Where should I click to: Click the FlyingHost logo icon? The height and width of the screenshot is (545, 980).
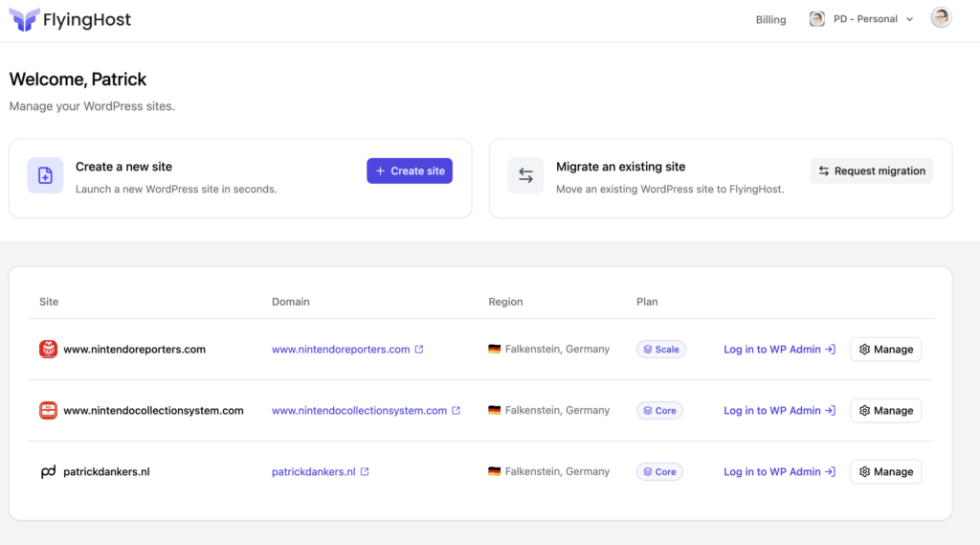24,19
